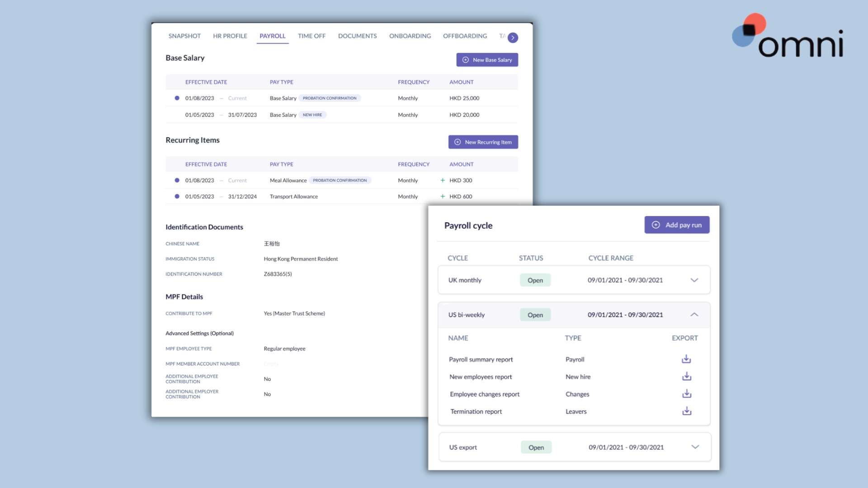868x488 pixels.
Task: Click the 31/12/2024 end date
Action: [x=242, y=197]
